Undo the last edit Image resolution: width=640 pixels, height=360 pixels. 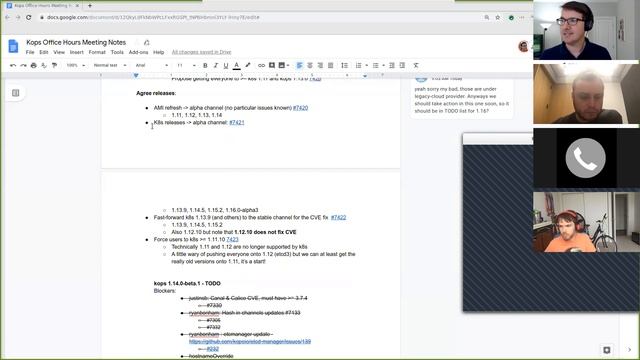(13, 65)
